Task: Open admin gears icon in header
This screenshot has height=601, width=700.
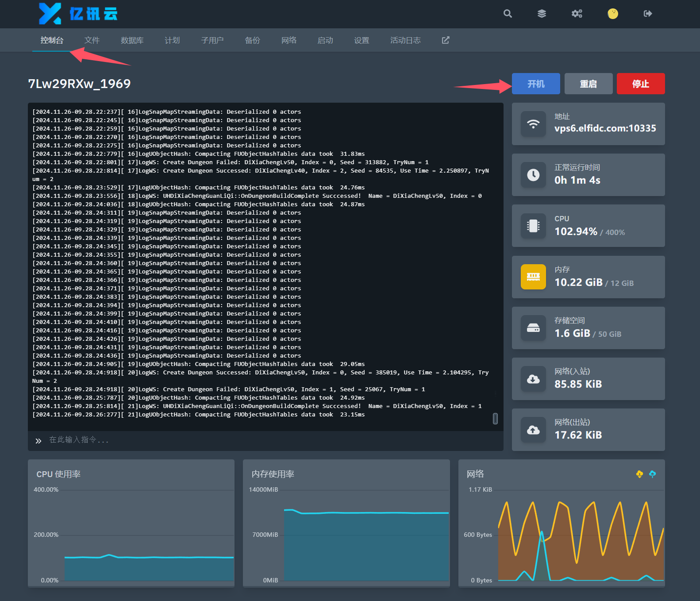Action: (577, 14)
